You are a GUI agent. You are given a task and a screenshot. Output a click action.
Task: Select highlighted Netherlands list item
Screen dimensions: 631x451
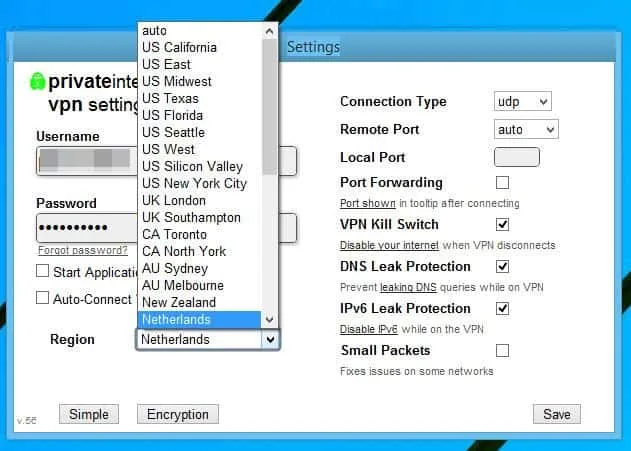point(200,319)
